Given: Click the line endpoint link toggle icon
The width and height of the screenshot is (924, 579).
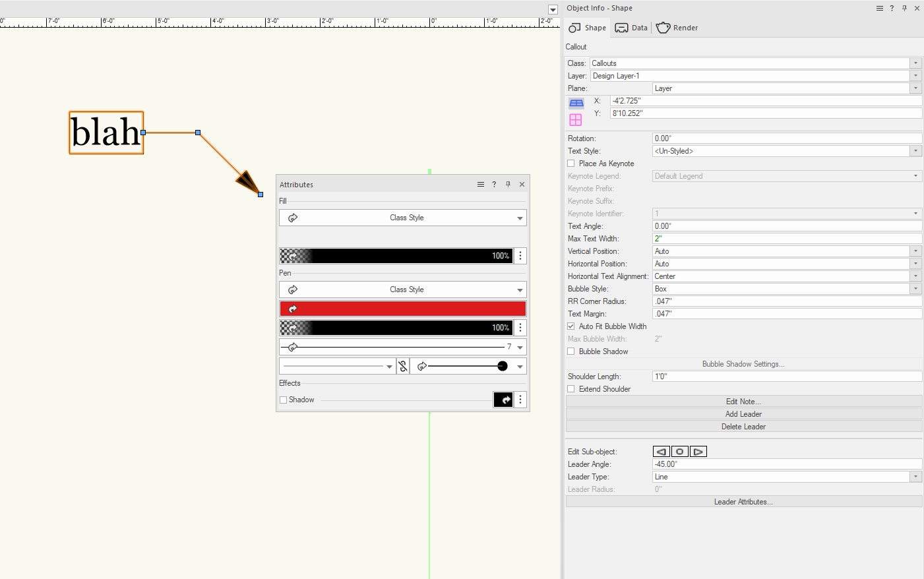Looking at the screenshot, I should point(403,367).
